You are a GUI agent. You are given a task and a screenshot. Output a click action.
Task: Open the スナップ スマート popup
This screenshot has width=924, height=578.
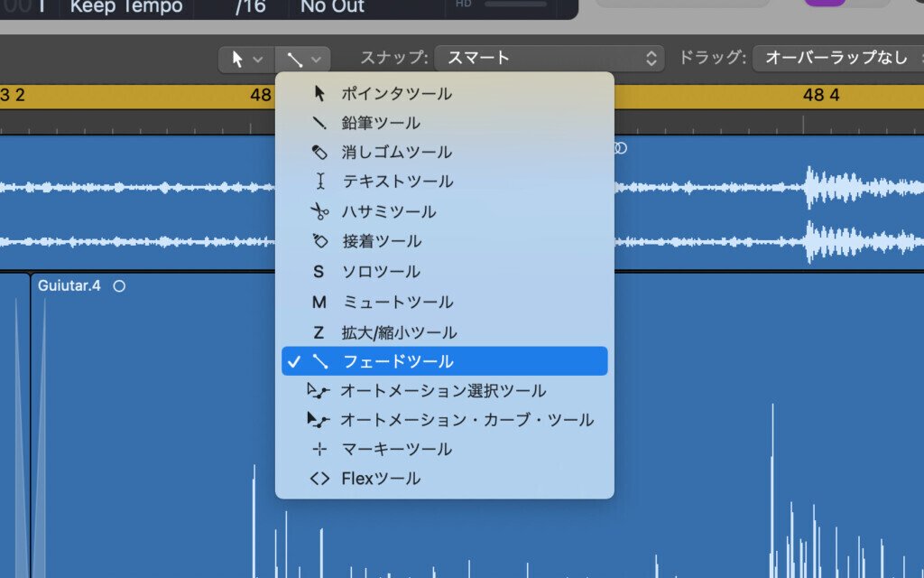click(x=550, y=58)
